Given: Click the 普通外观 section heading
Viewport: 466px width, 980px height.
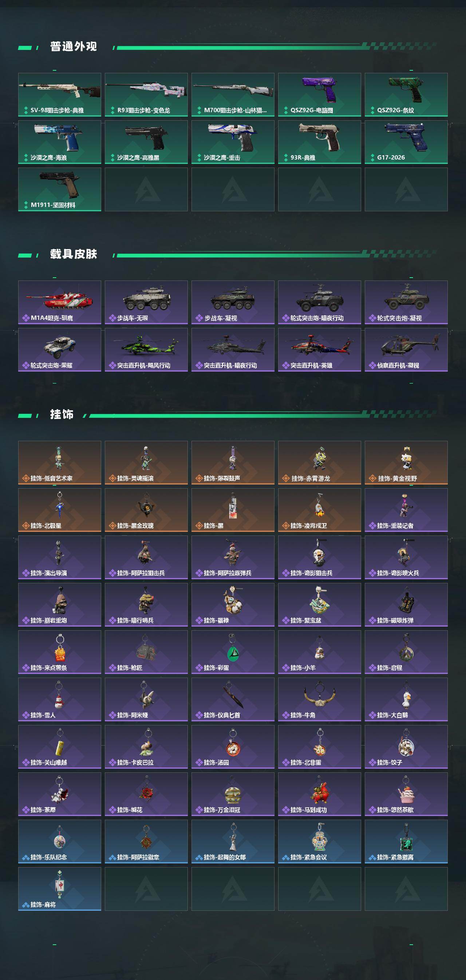Looking at the screenshot, I should (74, 46).
